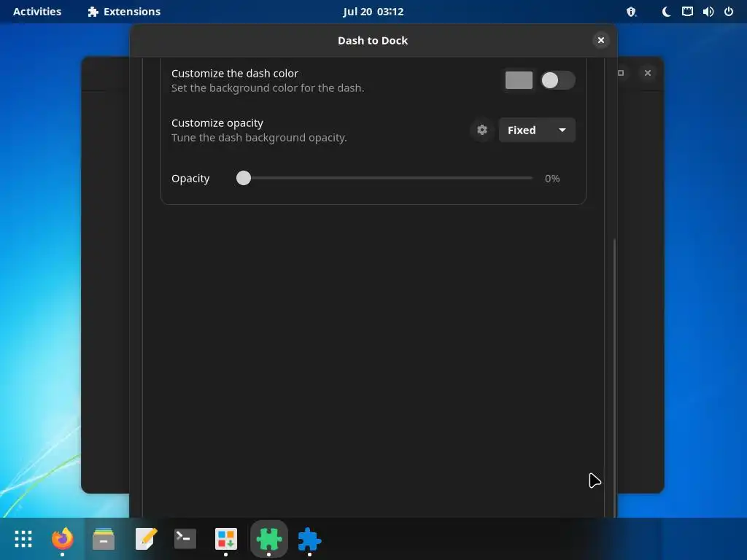Open the Extensions app menu in top bar
747x560 pixels.
tap(124, 12)
